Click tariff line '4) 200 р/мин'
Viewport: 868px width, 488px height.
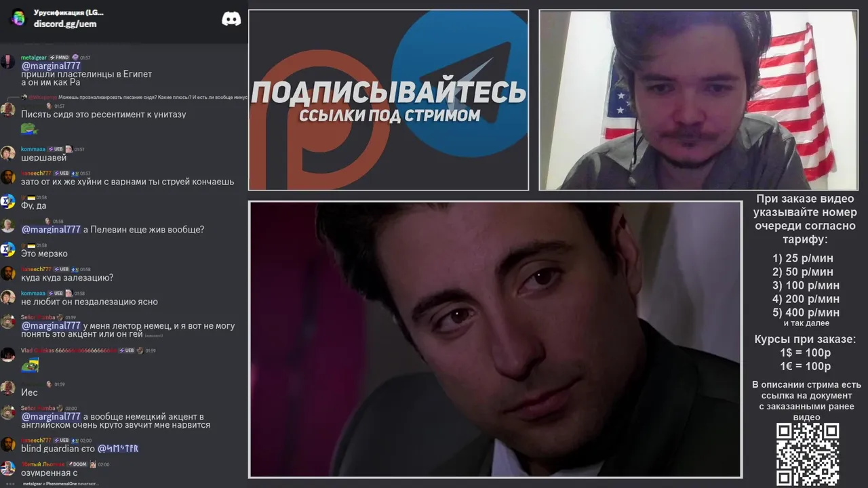(806, 299)
